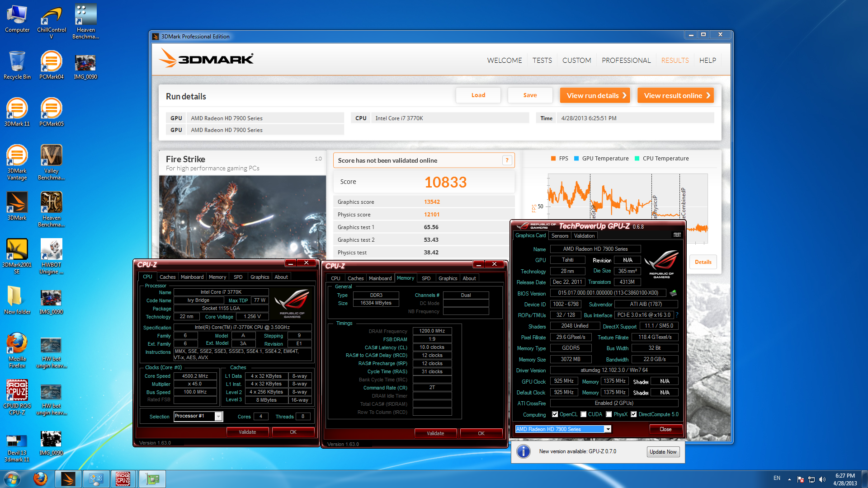Image resolution: width=868 pixels, height=488 pixels.
Task: Open Caches tab in left CPU-Z window
Action: 167,277
